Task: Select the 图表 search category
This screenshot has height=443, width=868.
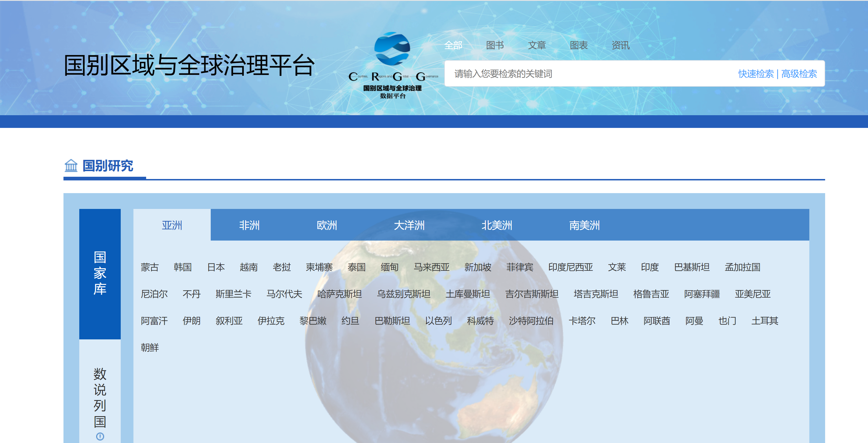Action: coord(579,45)
